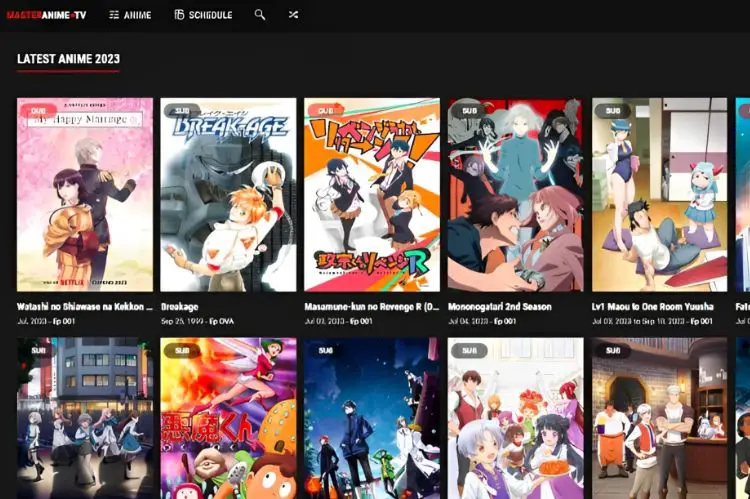
Task: Click the SUB badge on Mononogatari poster
Action: [469, 111]
